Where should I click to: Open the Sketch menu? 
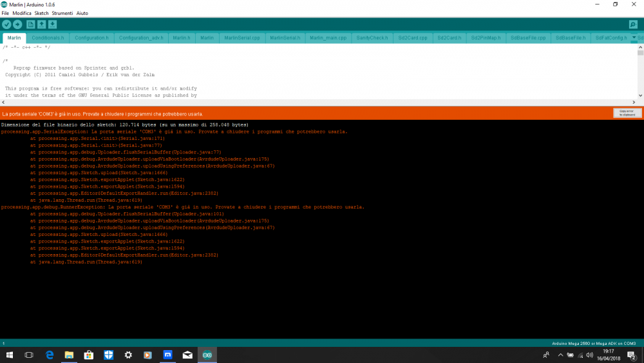41,13
